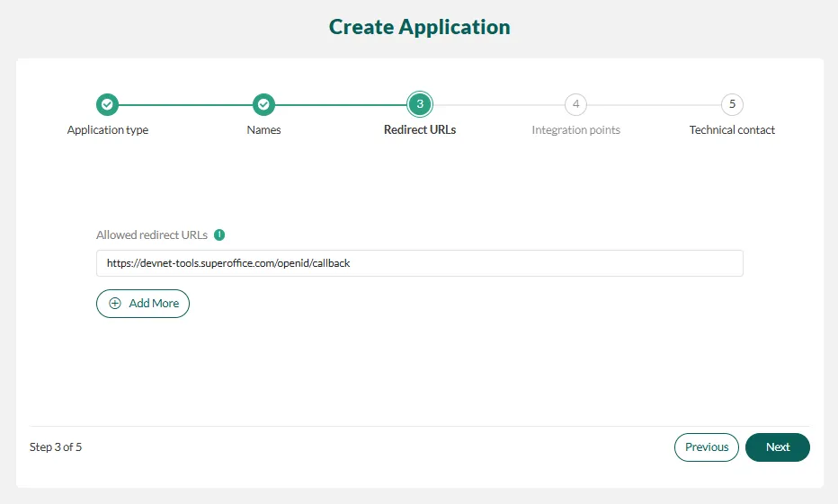Proceed with the Next button

pos(778,447)
